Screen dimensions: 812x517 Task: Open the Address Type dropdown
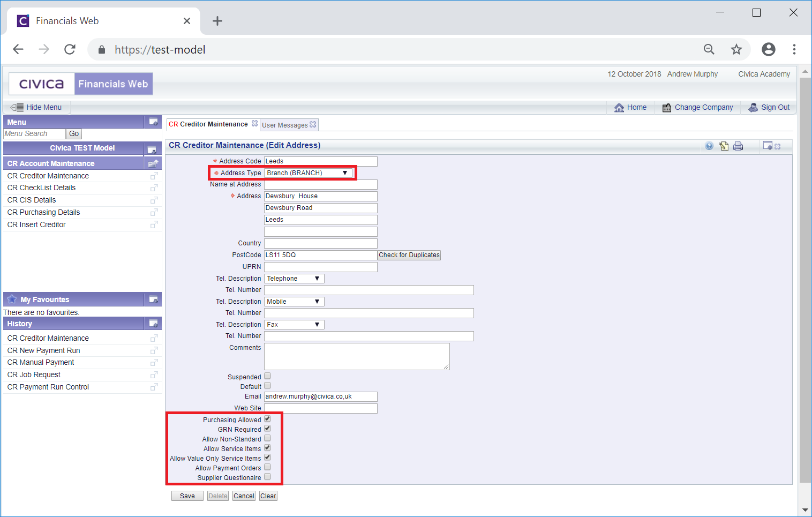309,173
